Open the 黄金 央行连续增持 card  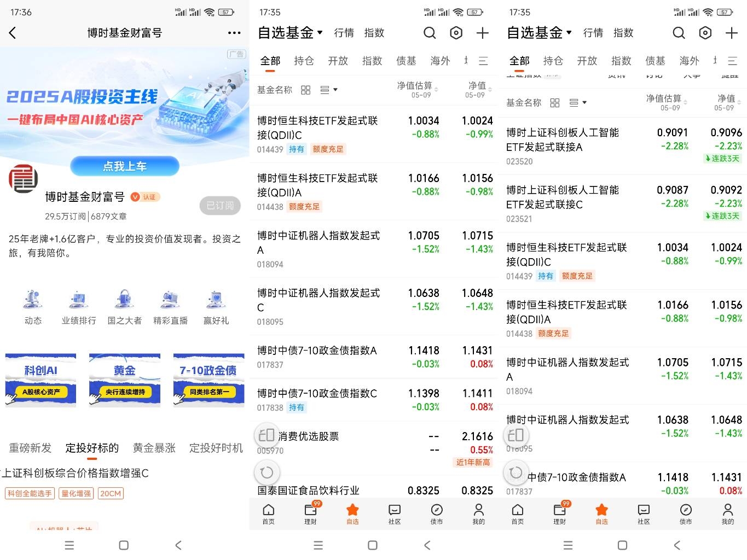(125, 380)
